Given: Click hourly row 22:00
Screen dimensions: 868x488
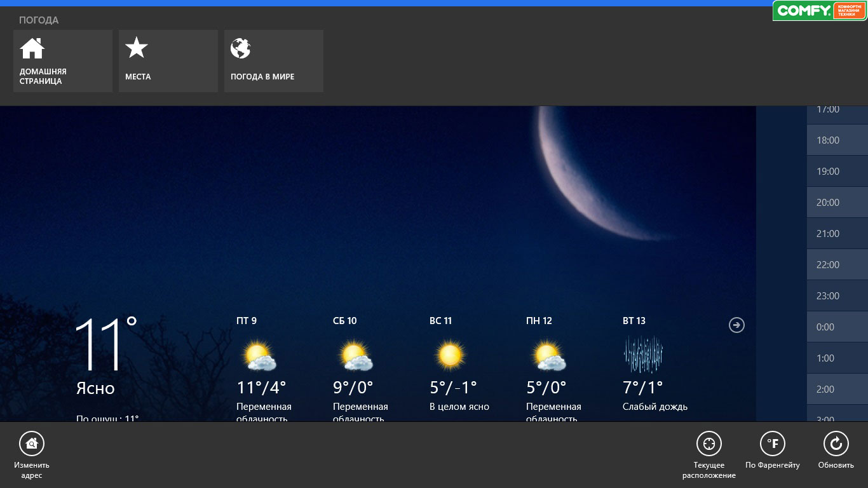Looking at the screenshot, I should point(837,265).
